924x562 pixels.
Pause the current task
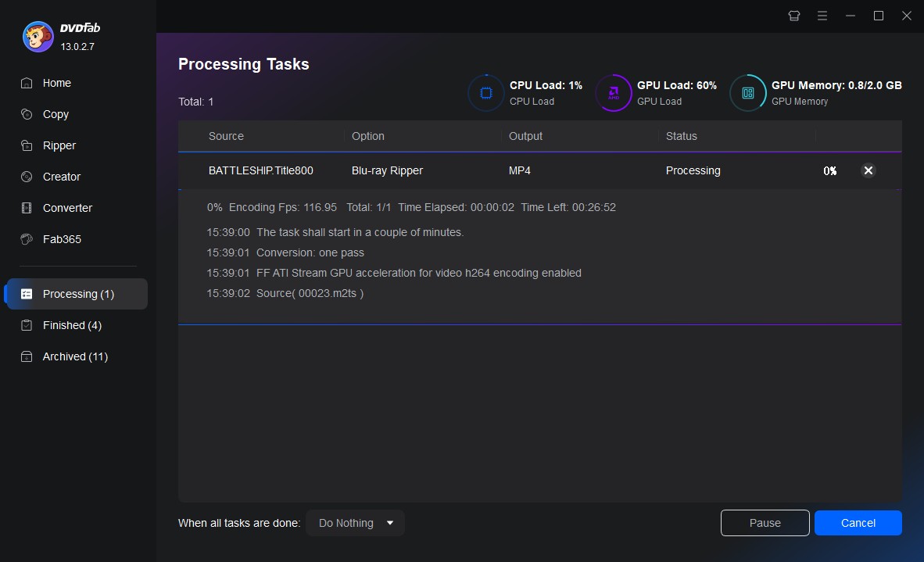coord(765,523)
